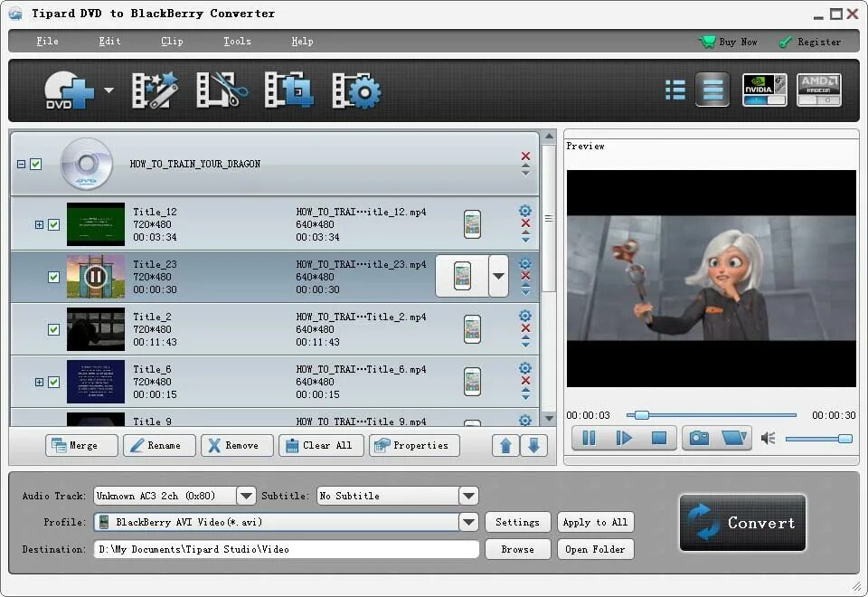Switch to compact list view mode
This screenshot has height=597, width=868.
[675, 90]
